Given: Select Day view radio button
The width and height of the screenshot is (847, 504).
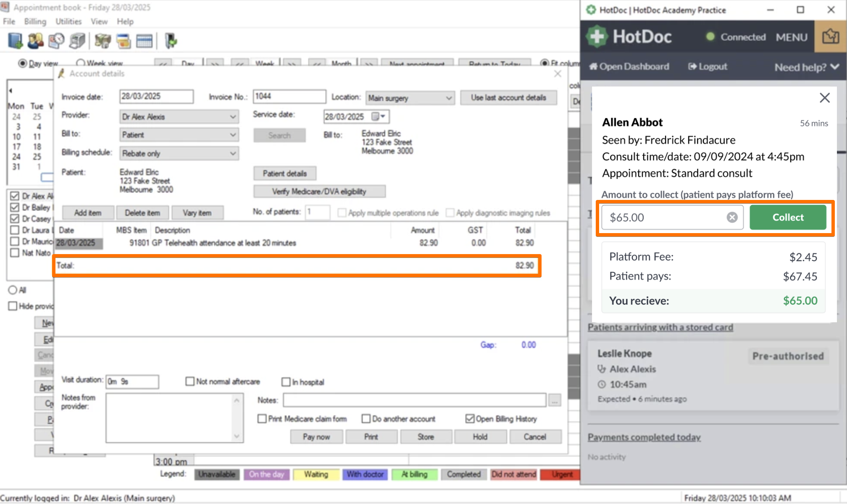Looking at the screenshot, I should tap(22, 63).
